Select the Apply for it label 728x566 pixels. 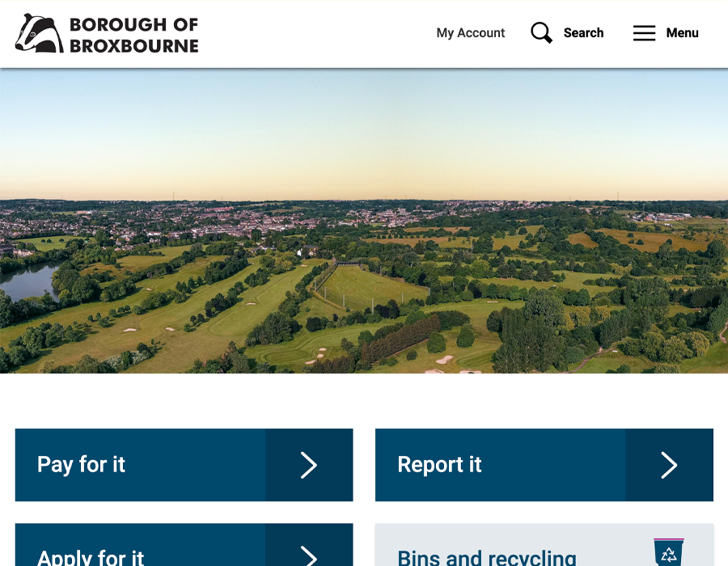pyautogui.click(x=91, y=557)
